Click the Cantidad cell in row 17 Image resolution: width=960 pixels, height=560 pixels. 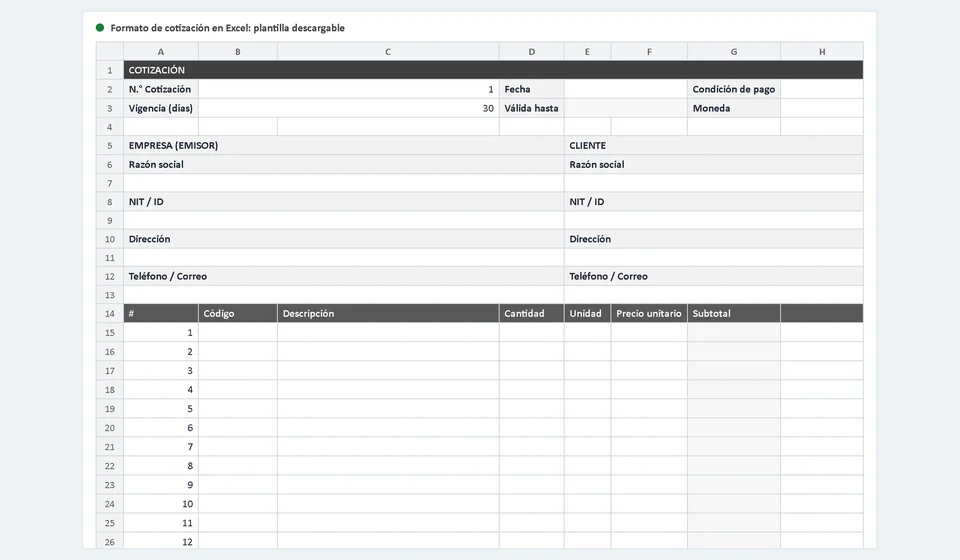tap(531, 370)
